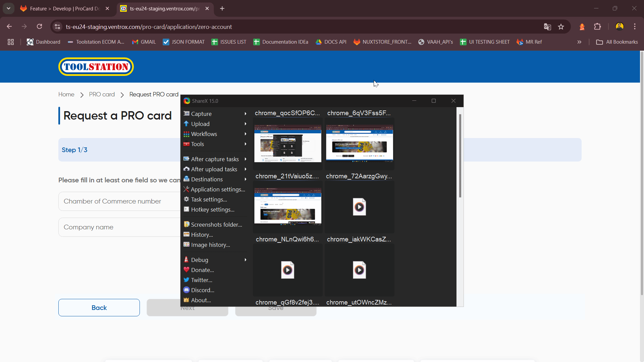The height and width of the screenshot is (362, 644).
Task: Click the Back button on the PRO card form
Action: pos(99,307)
